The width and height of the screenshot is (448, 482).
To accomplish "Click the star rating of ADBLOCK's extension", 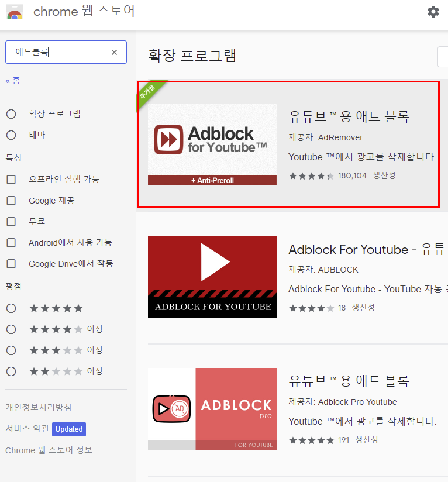I will click(x=312, y=308).
